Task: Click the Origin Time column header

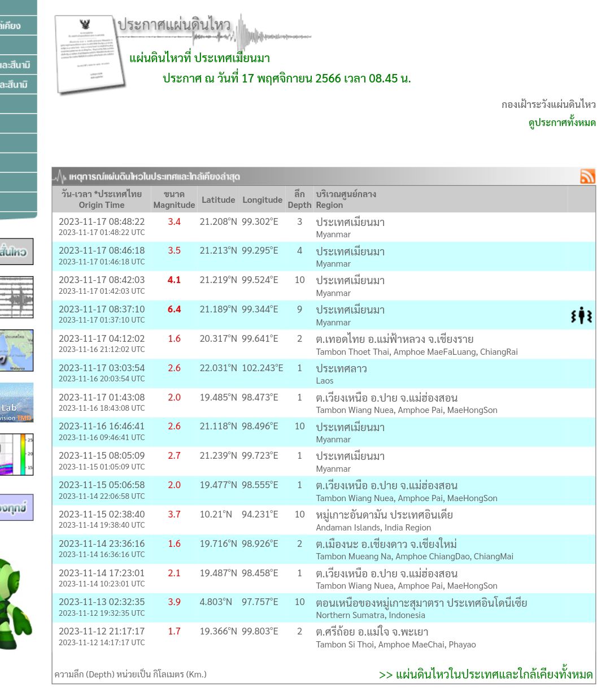Action: [x=102, y=199]
